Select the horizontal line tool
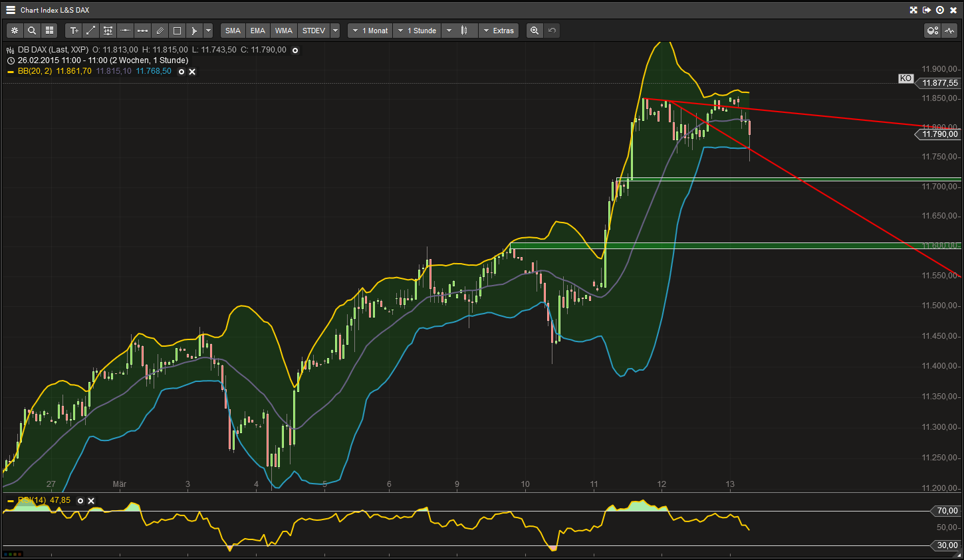964x560 pixels. pos(125,30)
